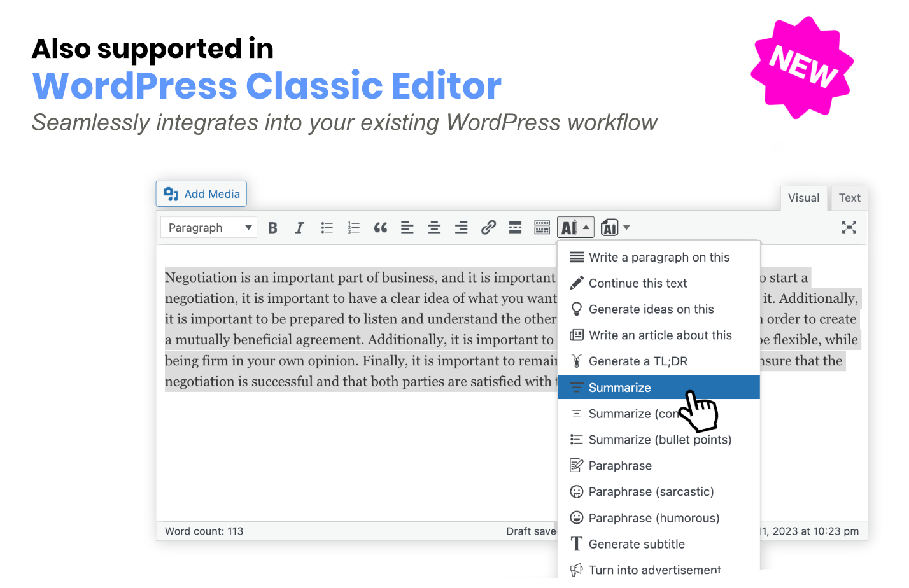
Task: Insert Read More tag
Action: pyautogui.click(x=515, y=228)
